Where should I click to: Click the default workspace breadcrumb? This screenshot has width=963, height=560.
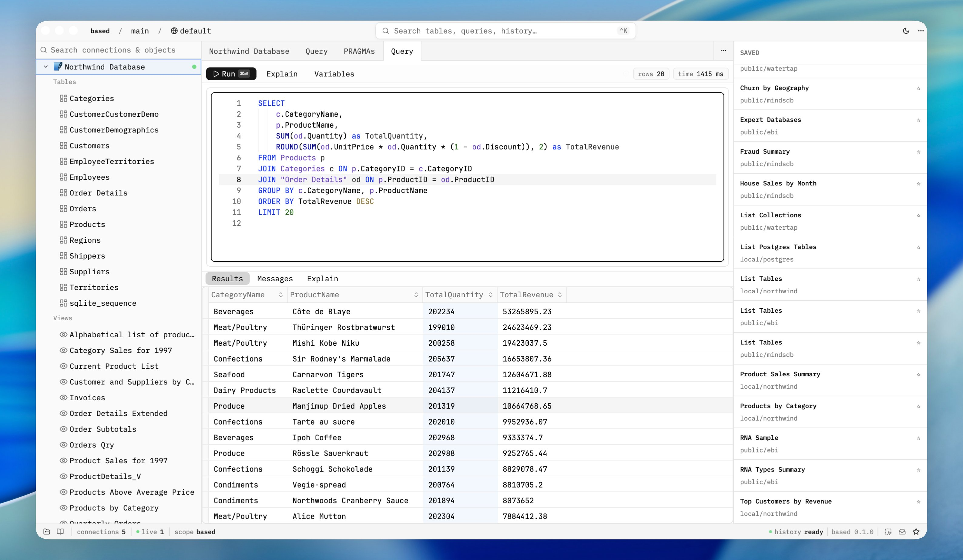click(191, 31)
